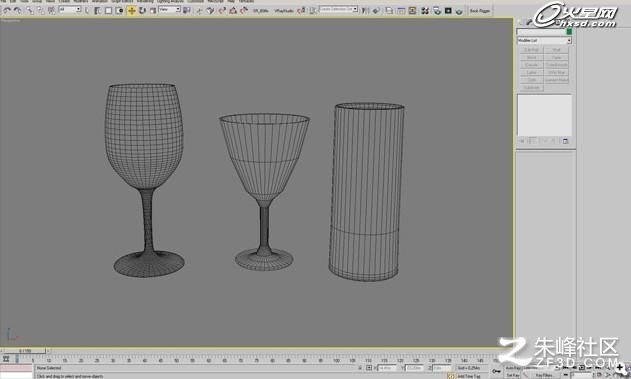The image size is (631, 379).
Task: Select the cocktail glass wireframe object
Action: [x=264, y=192]
